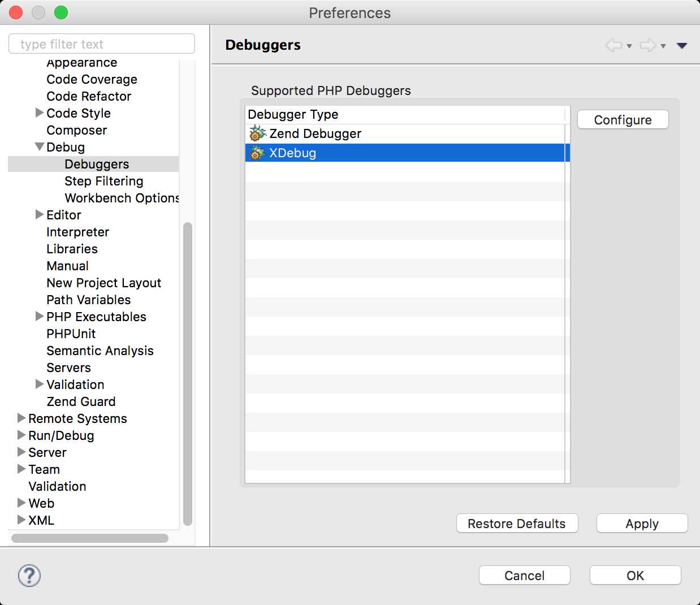
Task: Open Workbench Options preferences
Action: (122, 198)
